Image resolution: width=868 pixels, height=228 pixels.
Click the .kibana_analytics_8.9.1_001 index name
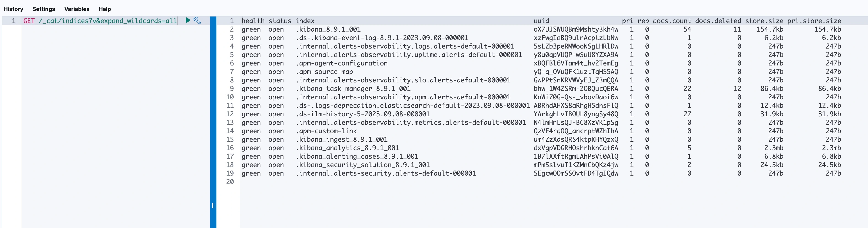click(347, 148)
